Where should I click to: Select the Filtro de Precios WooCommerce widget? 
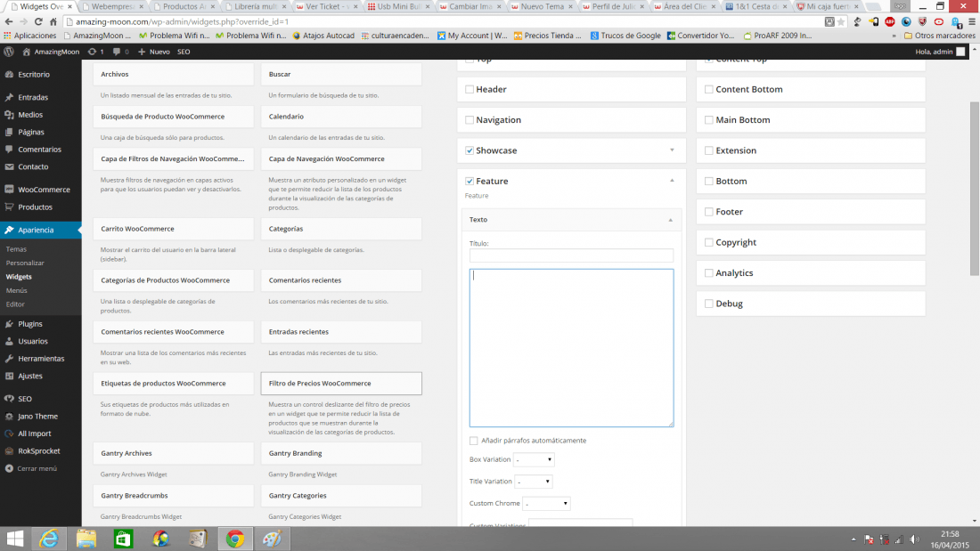341,384
